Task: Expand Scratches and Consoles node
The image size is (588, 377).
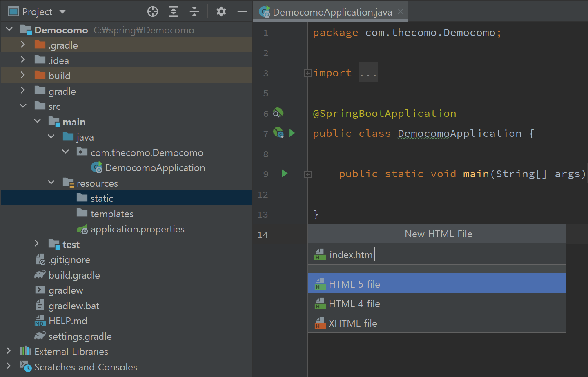Action: 9,366
